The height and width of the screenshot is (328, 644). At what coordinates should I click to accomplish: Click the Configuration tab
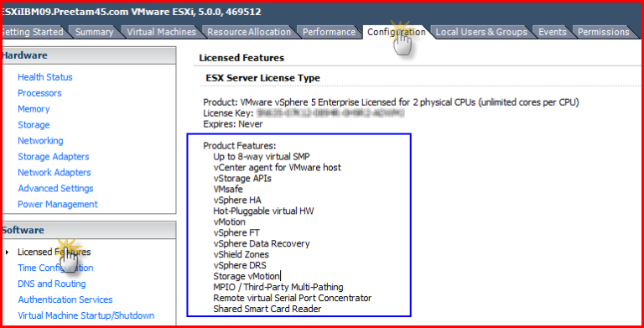click(397, 32)
